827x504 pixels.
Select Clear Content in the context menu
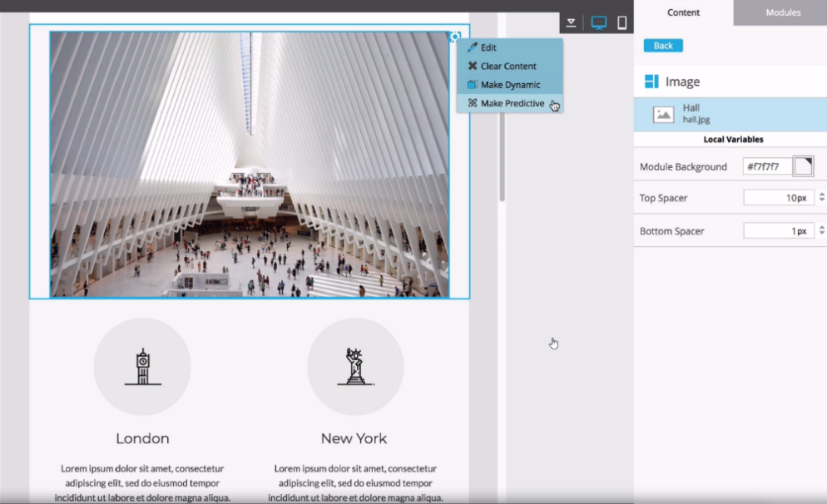(509, 66)
